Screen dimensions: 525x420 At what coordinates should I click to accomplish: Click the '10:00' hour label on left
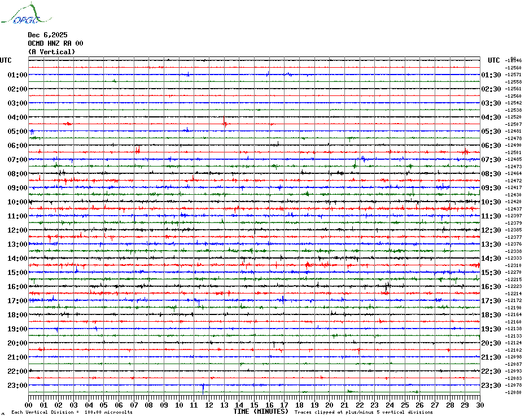tap(17, 202)
